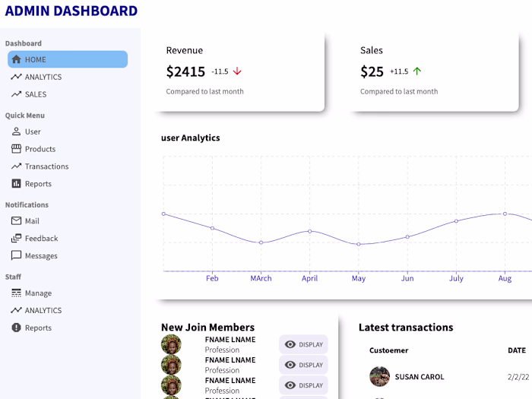Viewport: 532px width, 399px height.
Task: Click the eye icon in first Display button
Action: pyautogui.click(x=290, y=344)
